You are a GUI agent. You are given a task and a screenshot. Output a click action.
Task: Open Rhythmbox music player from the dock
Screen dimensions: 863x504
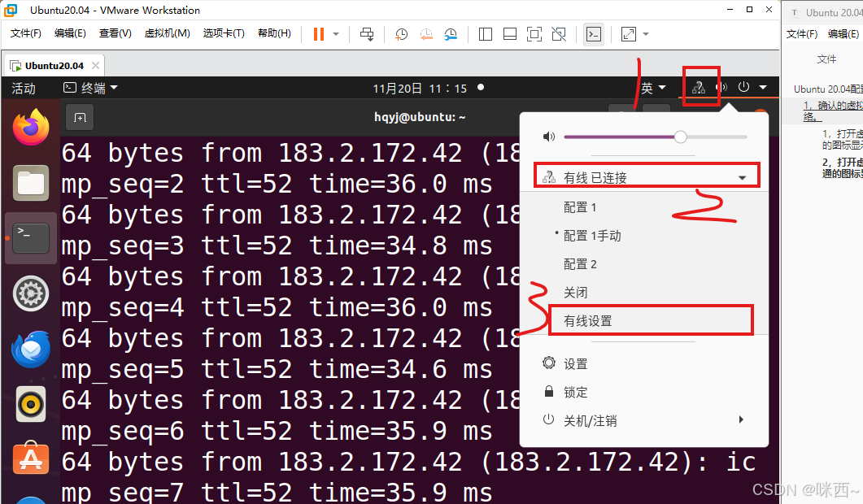tap(31, 404)
